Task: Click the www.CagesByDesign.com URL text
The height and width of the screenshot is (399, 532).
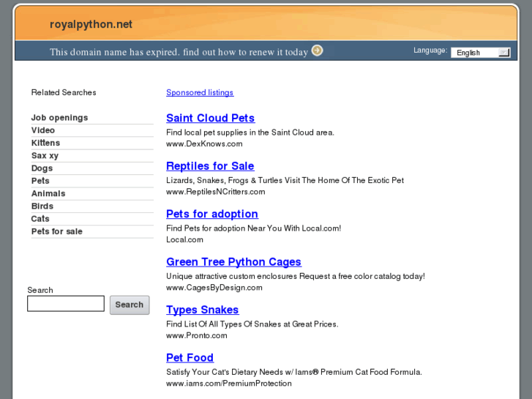Action: pyautogui.click(x=214, y=288)
